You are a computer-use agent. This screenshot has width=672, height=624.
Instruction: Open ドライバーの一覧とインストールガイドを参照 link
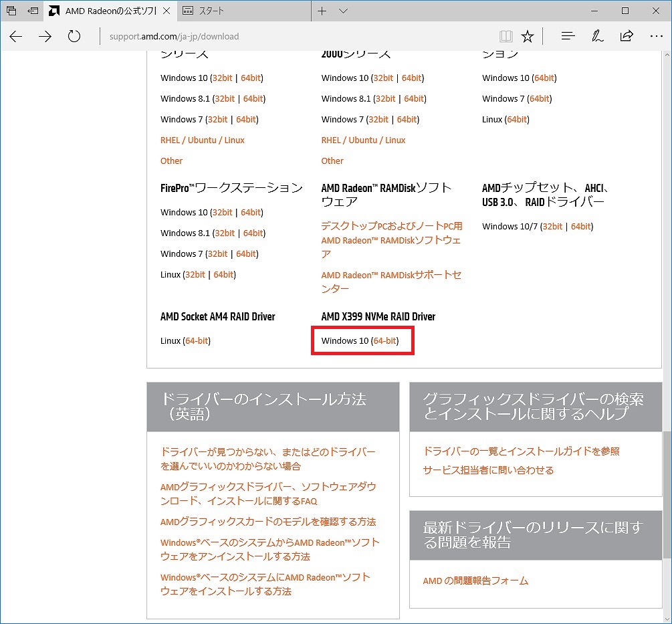click(x=521, y=451)
